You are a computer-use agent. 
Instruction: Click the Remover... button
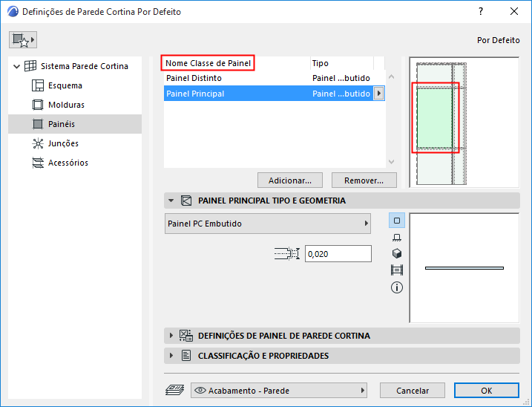[x=364, y=180]
